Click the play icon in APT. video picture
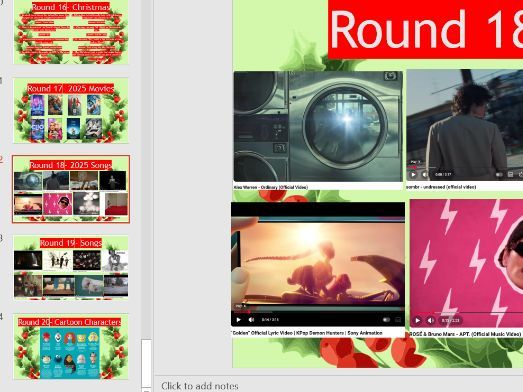Screen dimensions: 523x392 [418, 321]
